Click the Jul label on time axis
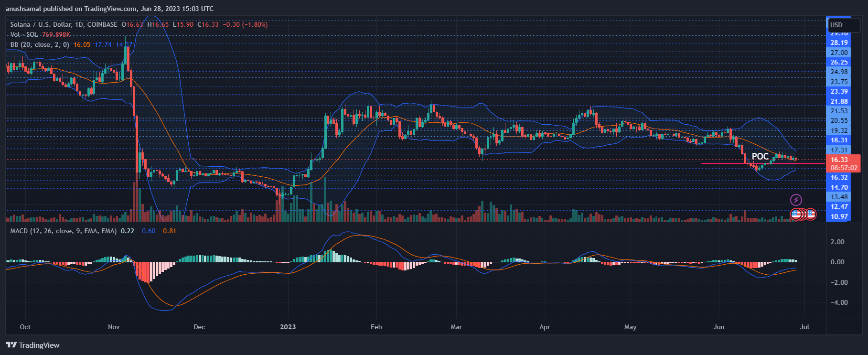Viewport: 868px width, 355px height. coord(804,327)
